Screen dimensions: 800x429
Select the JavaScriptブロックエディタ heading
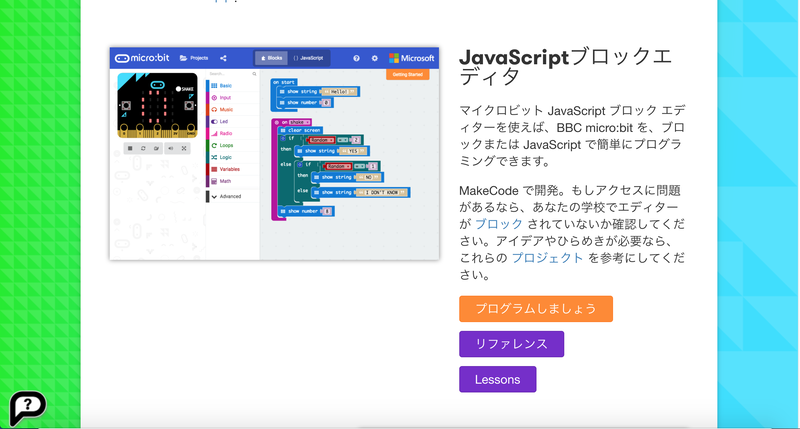click(565, 67)
